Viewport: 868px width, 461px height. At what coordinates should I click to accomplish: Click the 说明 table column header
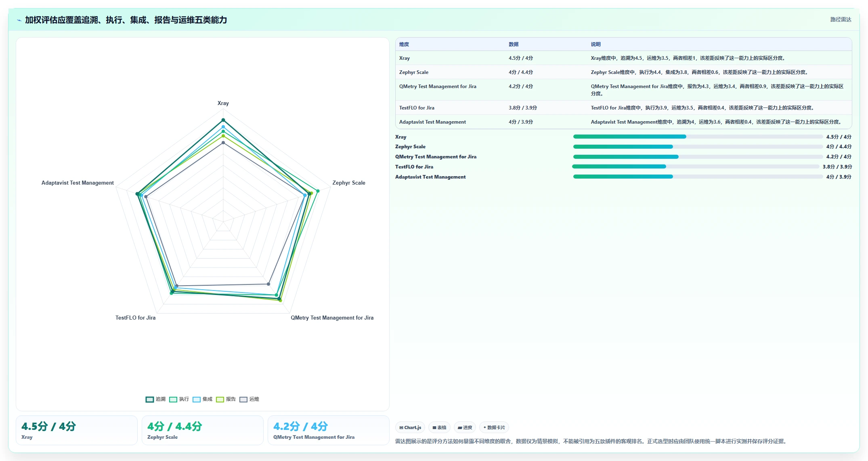coord(596,44)
